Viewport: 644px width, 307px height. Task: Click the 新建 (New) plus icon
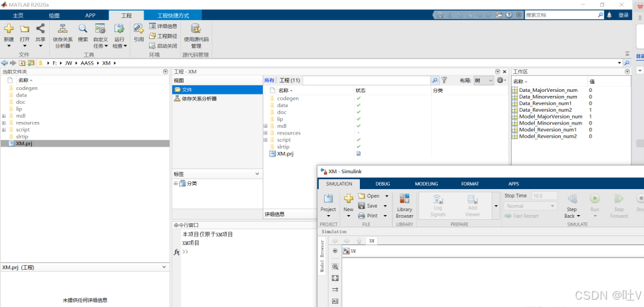(x=9, y=29)
